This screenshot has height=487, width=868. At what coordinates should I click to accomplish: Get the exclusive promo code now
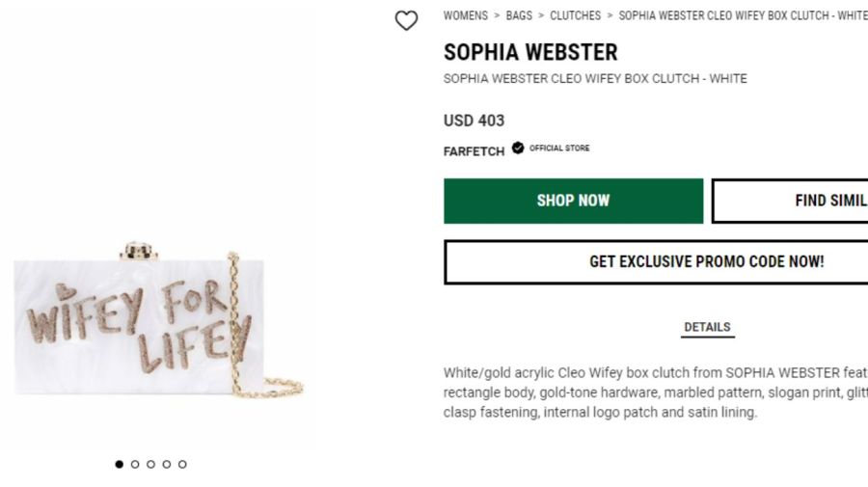656,261
